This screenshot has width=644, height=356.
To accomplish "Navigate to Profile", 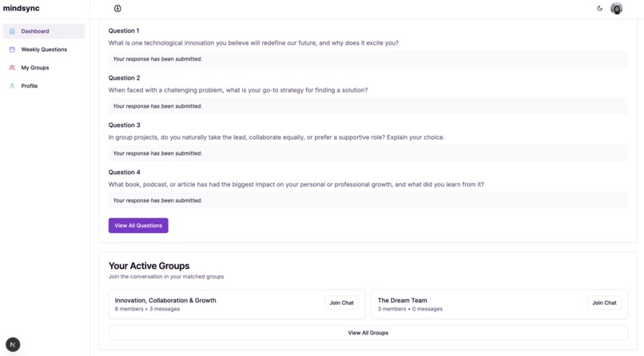I will (x=44, y=86).
